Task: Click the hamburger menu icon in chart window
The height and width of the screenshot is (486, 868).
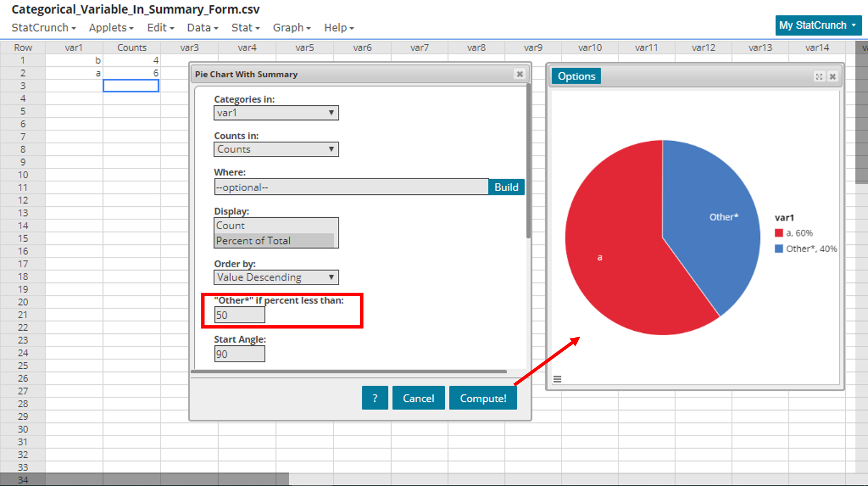Action: [x=557, y=379]
